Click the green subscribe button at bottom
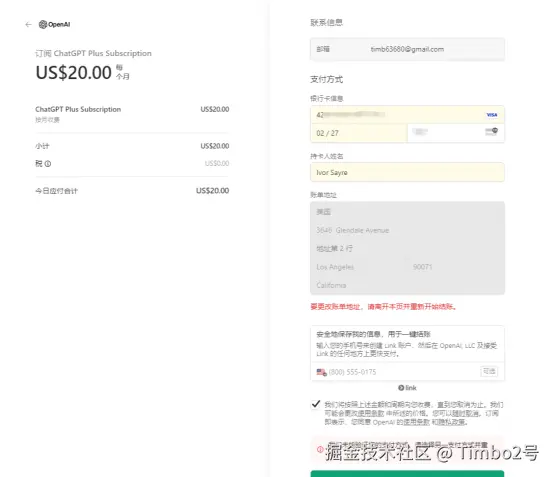Viewport: 554px width, 477px height. pos(407,473)
